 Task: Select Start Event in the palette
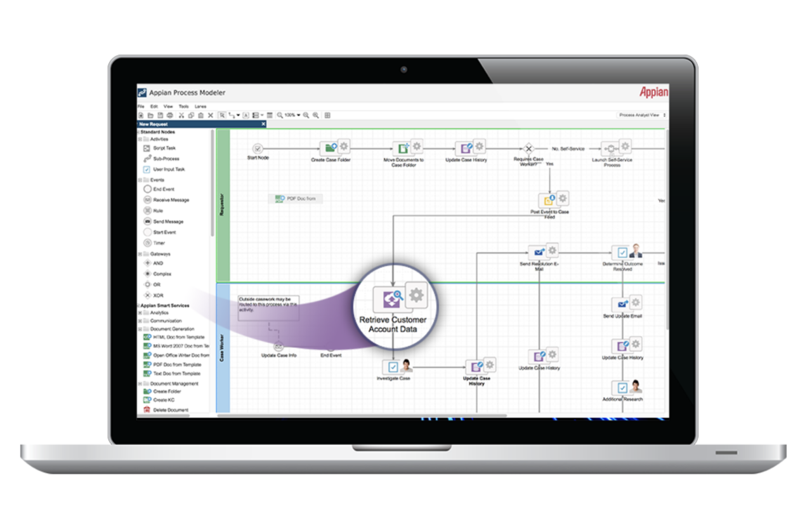click(x=160, y=232)
